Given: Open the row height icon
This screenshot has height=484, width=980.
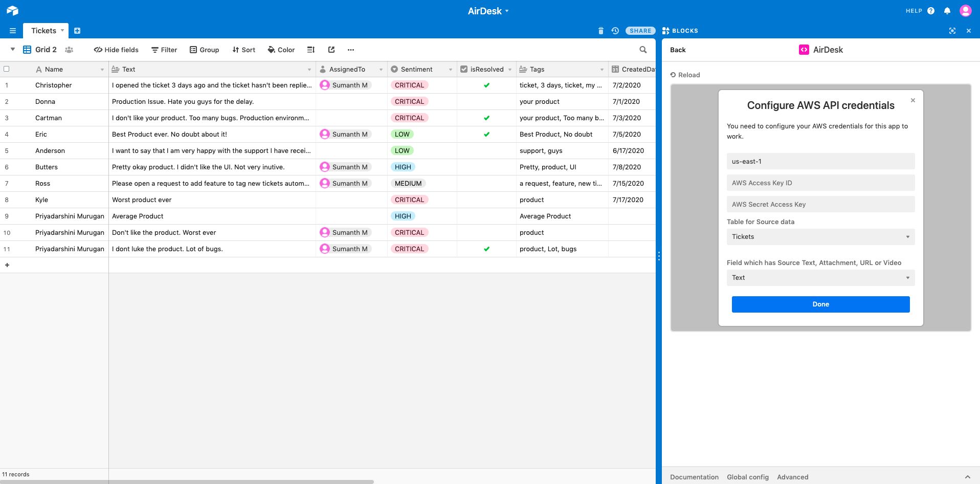Looking at the screenshot, I should 310,50.
